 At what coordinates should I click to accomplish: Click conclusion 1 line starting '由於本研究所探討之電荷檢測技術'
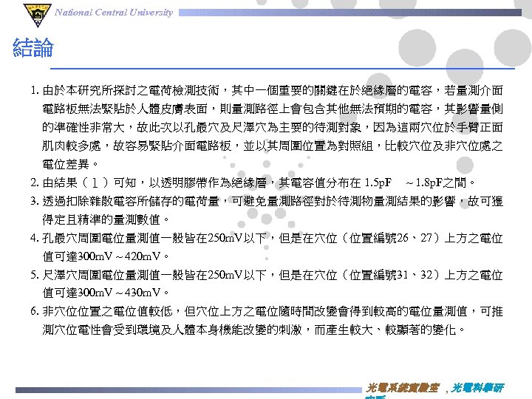(x=266, y=91)
